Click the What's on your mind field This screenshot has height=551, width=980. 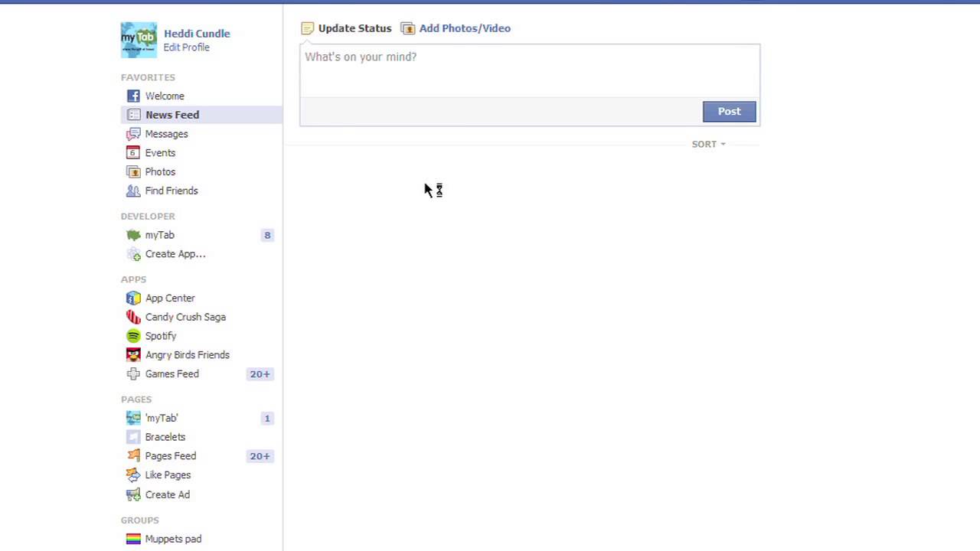(x=530, y=71)
